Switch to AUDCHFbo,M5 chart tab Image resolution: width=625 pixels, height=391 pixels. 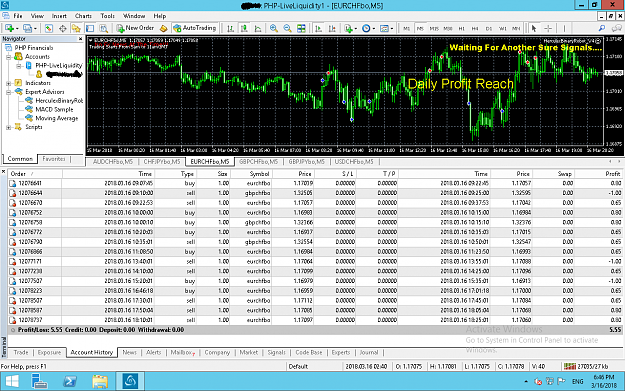point(113,162)
